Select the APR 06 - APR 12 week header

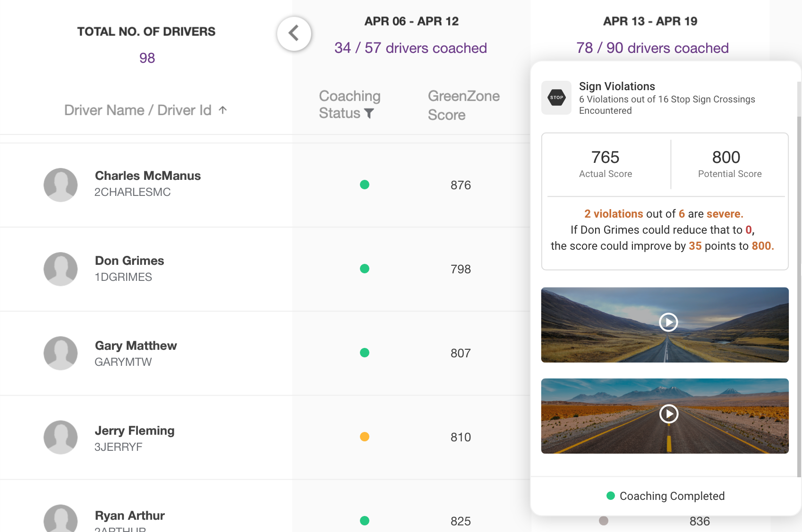point(411,21)
